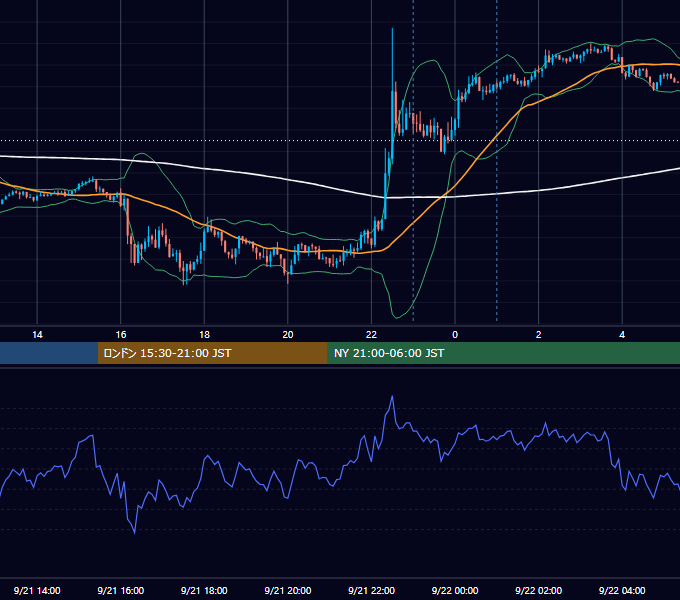The image size is (680, 600).
Task: Click the 9/21 16:00 date label
Action: coord(121,590)
